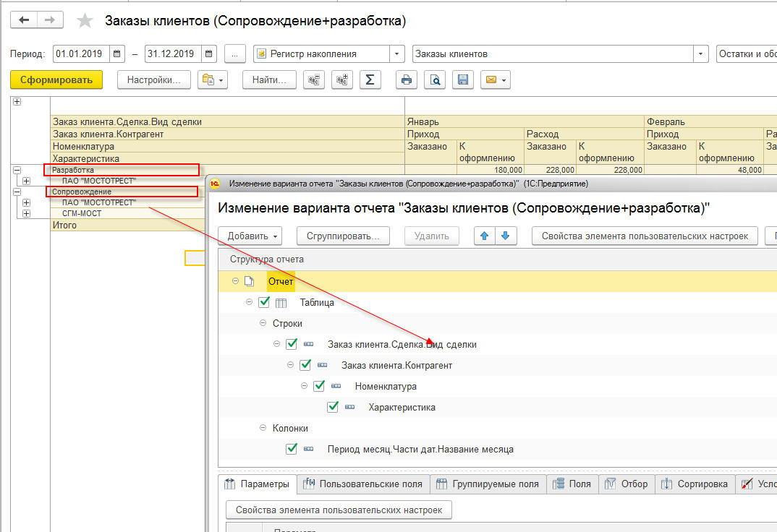Open the email icon dropdown arrow
The image size is (777, 532).
504,80
